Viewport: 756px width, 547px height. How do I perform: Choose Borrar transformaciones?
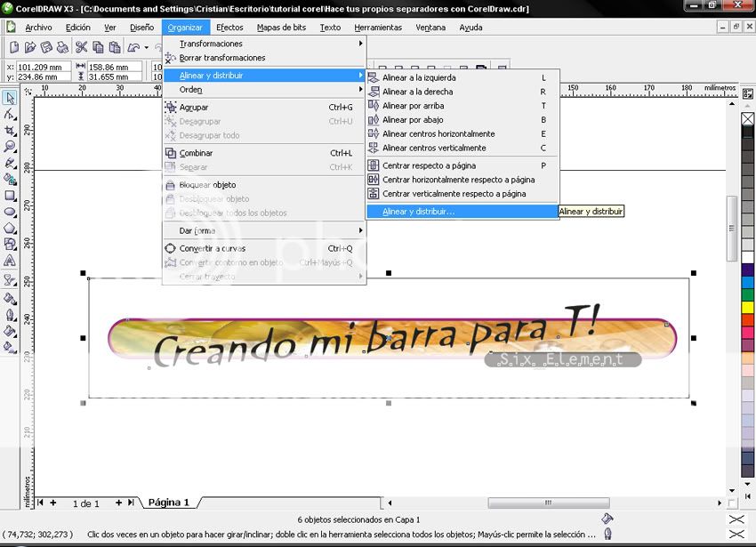tap(264, 58)
